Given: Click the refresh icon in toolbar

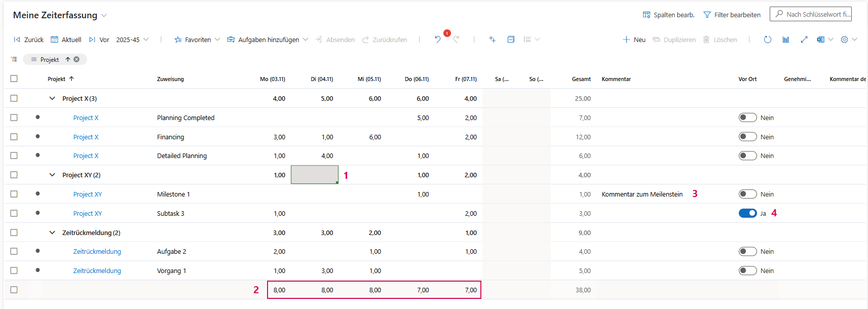Looking at the screenshot, I should pos(767,40).
